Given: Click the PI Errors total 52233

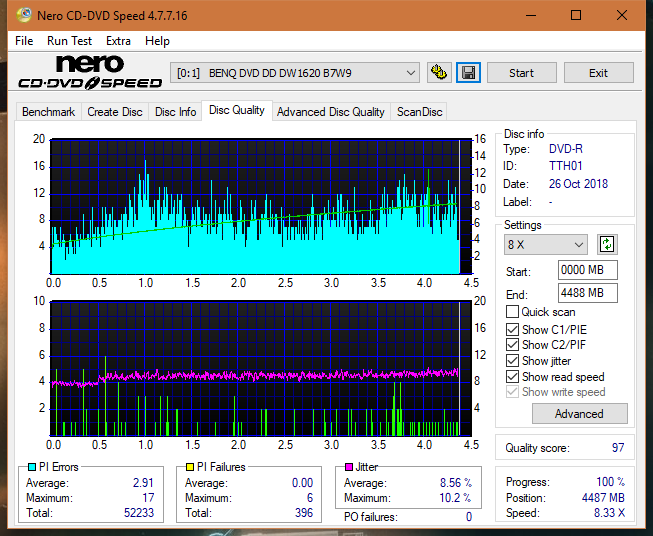Looking at the screenshot, I should click(139, 513).
